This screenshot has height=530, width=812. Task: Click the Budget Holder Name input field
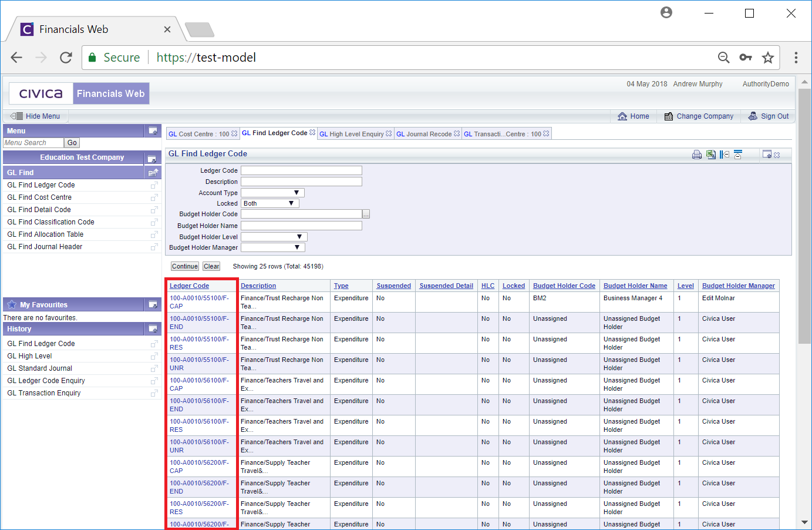[x=301, y=226]
